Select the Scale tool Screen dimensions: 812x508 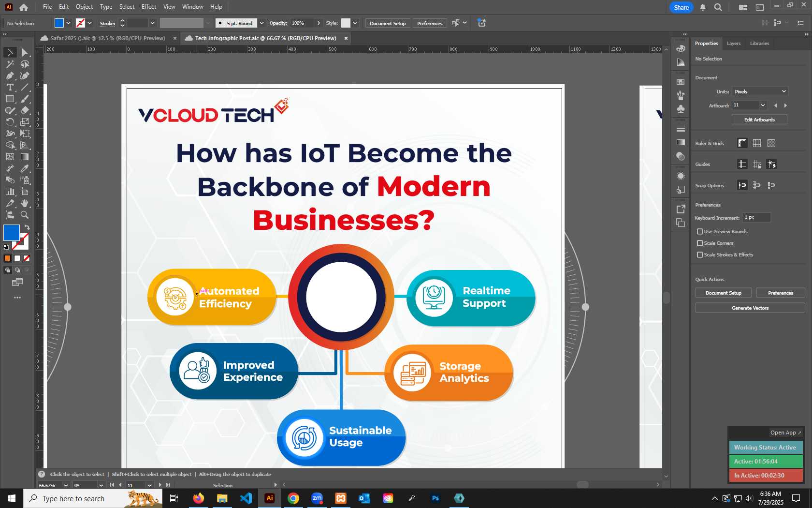(25, 122)
